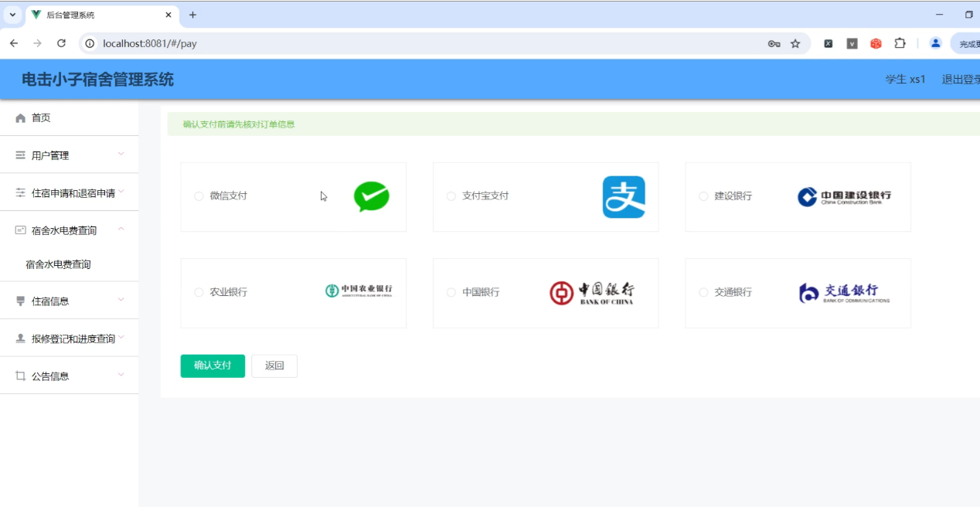Screen dimensions: 980x507
Task: Open the 住宿信息 sidebar menu
Action: coord(69,301)
